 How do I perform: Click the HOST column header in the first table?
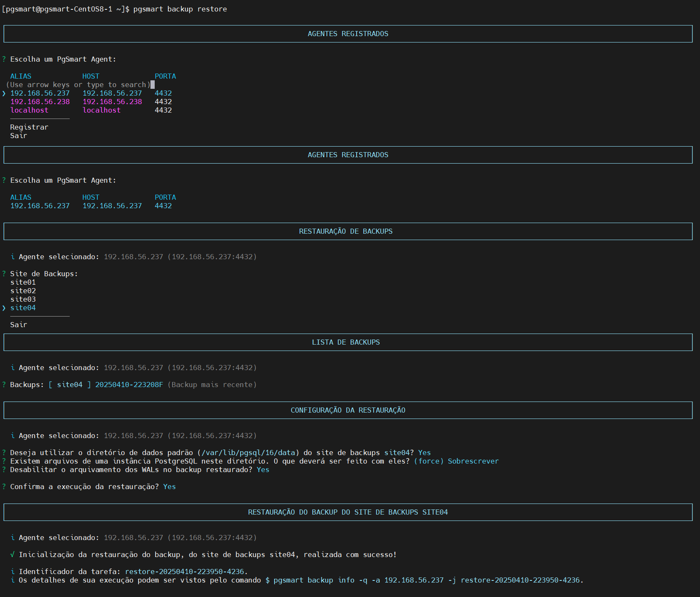coord(91,76)
